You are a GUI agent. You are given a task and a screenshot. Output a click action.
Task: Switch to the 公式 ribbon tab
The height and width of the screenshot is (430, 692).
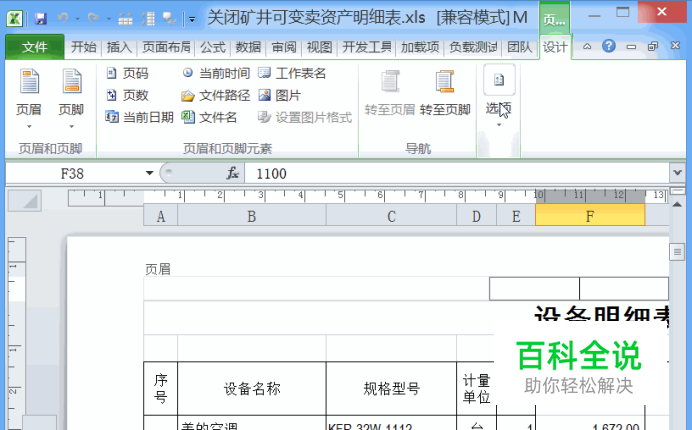pos(213,47)
